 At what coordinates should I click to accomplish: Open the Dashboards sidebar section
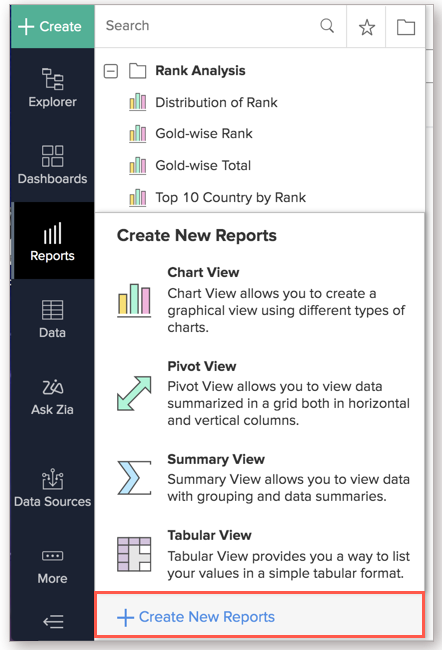(52, 164)
